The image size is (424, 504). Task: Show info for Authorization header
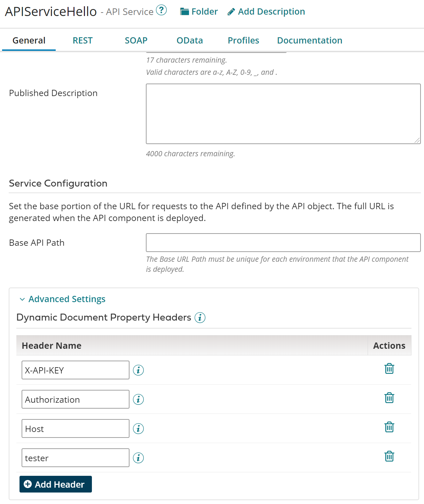139,399
